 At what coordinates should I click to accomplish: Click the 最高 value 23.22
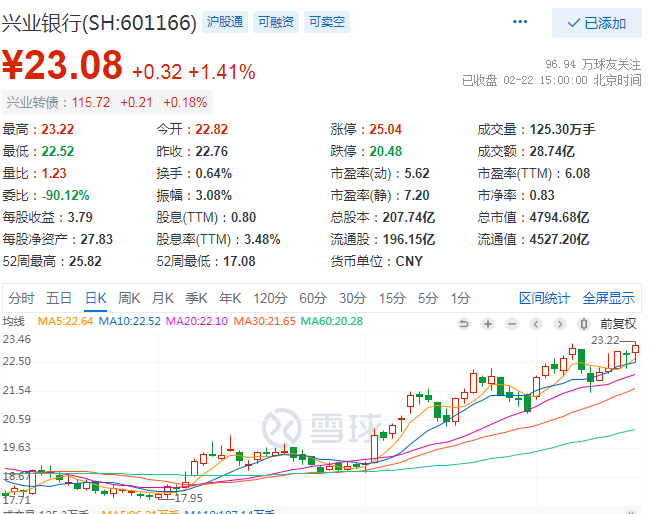point(58,129)
